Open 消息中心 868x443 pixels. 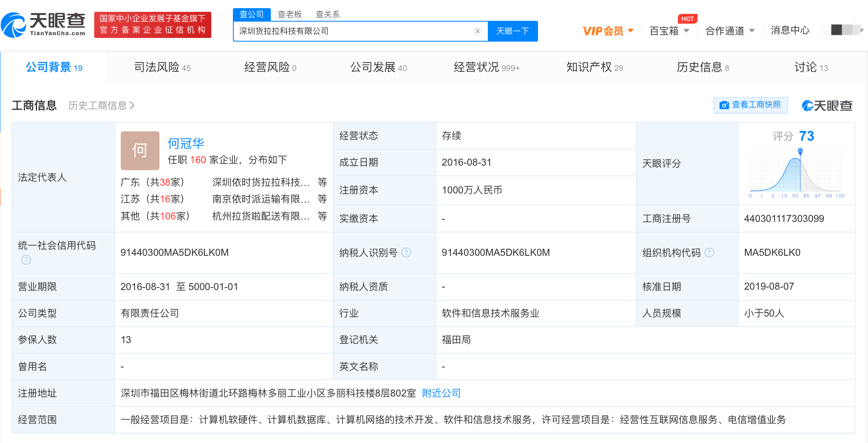pos(790,31)
